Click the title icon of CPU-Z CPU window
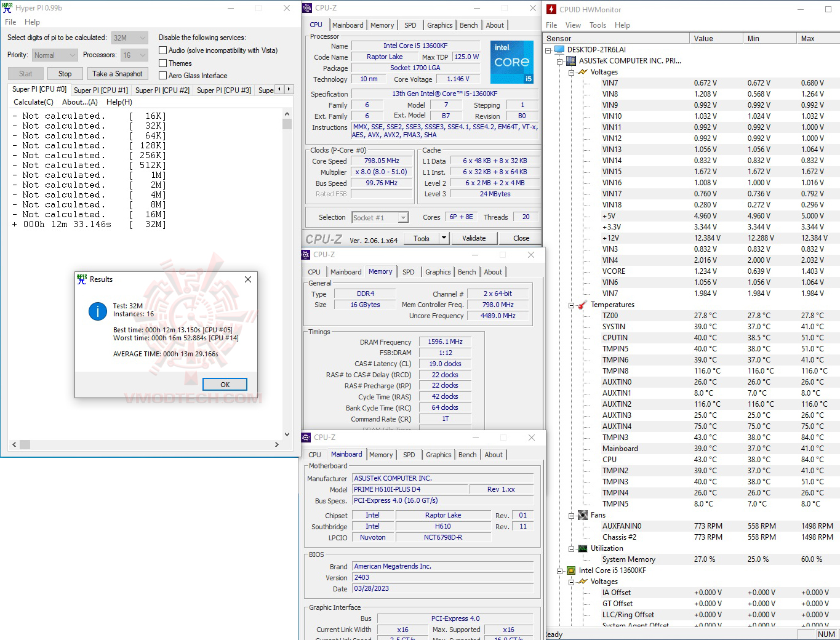 click(306, 8)
